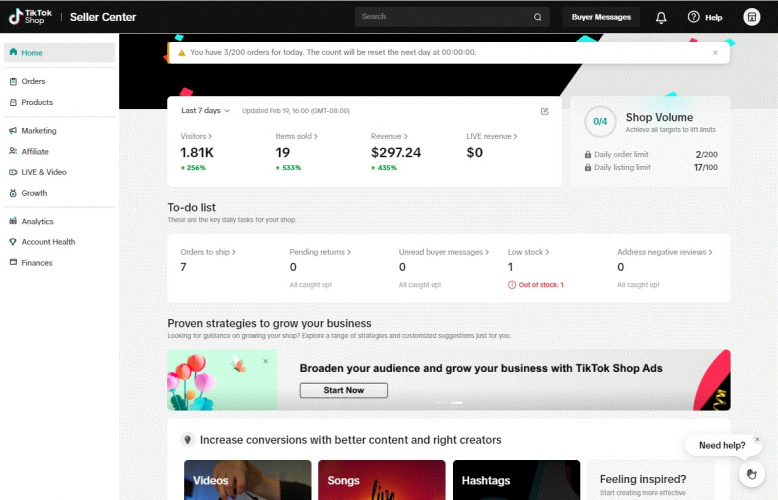The width and height of the screenshot is (778, 500).
Task: Click the Help text link
Action: pos(713,17)
